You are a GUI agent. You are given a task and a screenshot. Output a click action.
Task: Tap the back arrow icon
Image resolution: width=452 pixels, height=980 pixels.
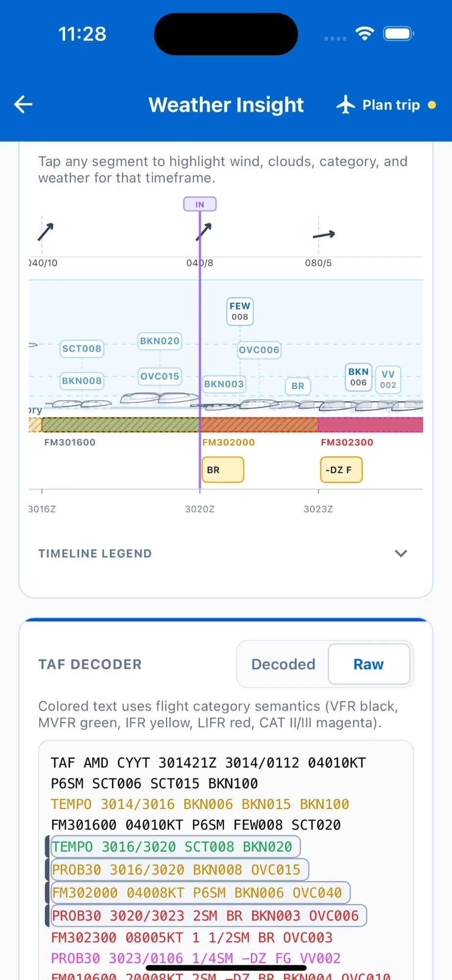23,104
